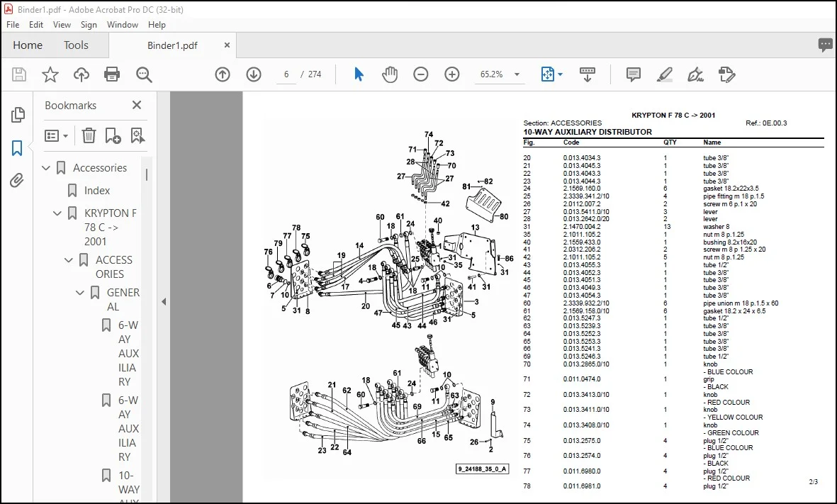Screen dimensions: 837x504
Task: Click the Fit page view icon
Action: click(548, 74)
